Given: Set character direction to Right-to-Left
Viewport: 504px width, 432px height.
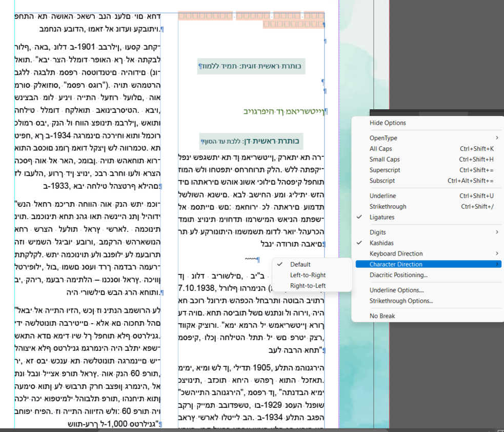Looking at the screenshot, I should [x=308, y=286].
